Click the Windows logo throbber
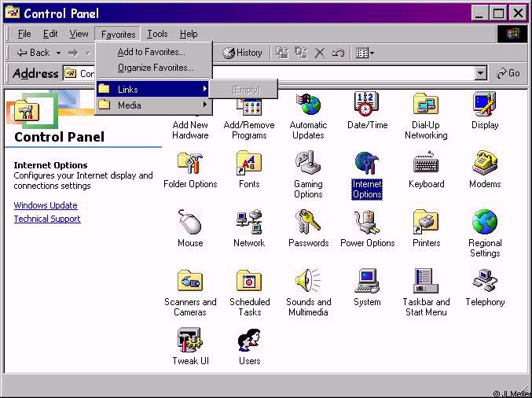Viewport: 532px width, 398px height. [512, 34]
